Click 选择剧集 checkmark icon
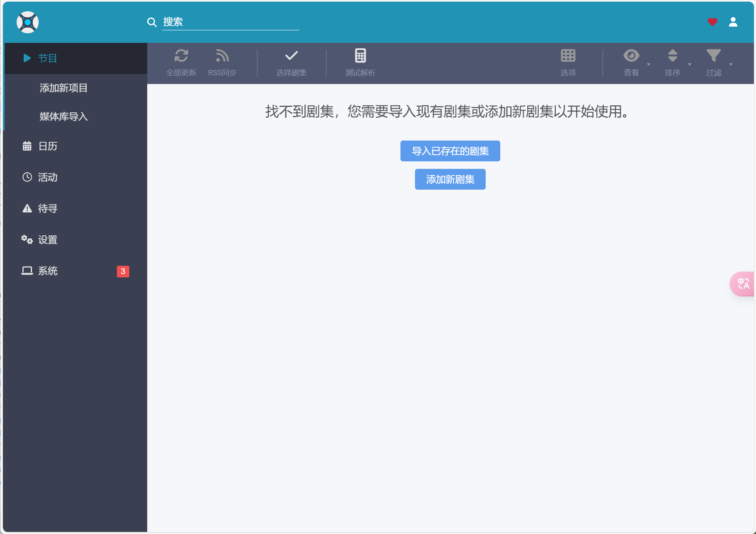Screen dimensions: 756x534 coord(292,56)
